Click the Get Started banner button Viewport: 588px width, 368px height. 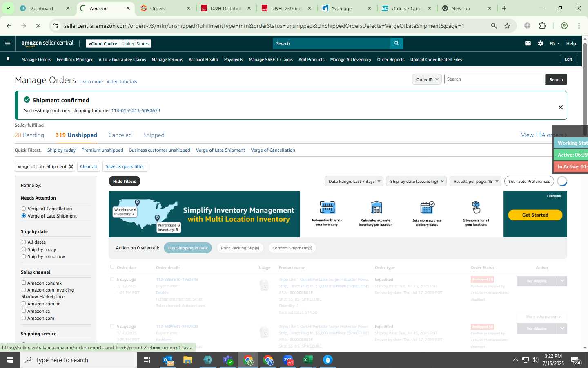point(535,215)
